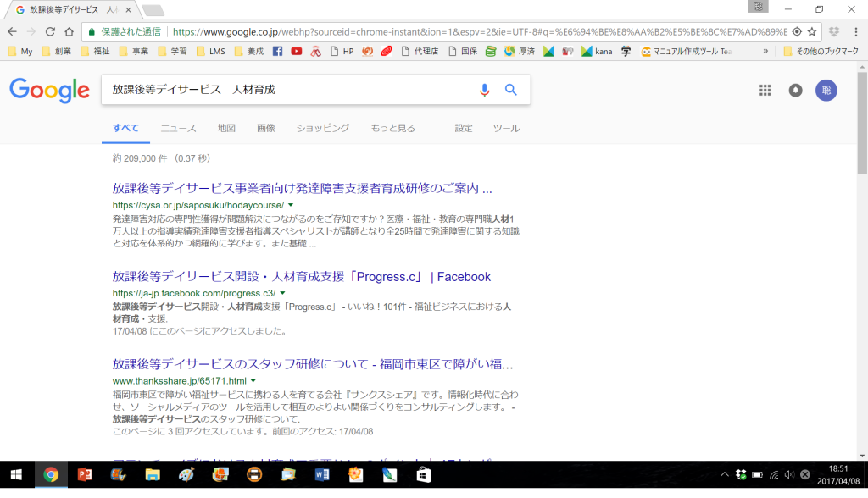Expand options for the Facebook result URL
Image resolution: width=868 pixels, height=498 pixels.
click(x=282, y=293)
